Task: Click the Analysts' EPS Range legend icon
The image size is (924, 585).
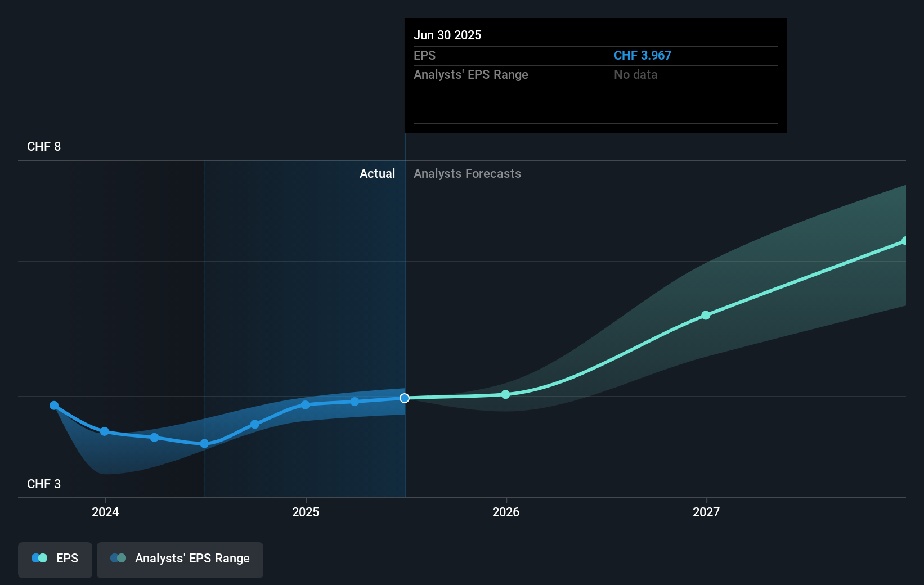Action: 118,558
